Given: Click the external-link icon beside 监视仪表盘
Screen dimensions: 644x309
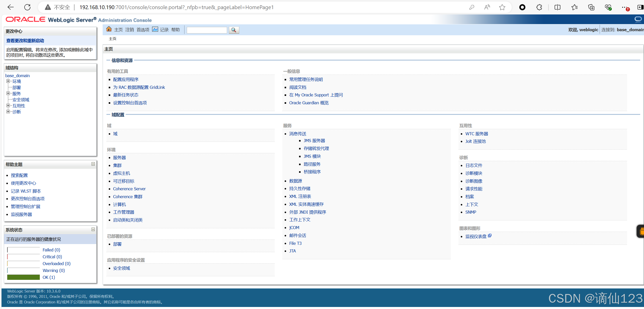Looking at the screenshot, I should point(490,235).
